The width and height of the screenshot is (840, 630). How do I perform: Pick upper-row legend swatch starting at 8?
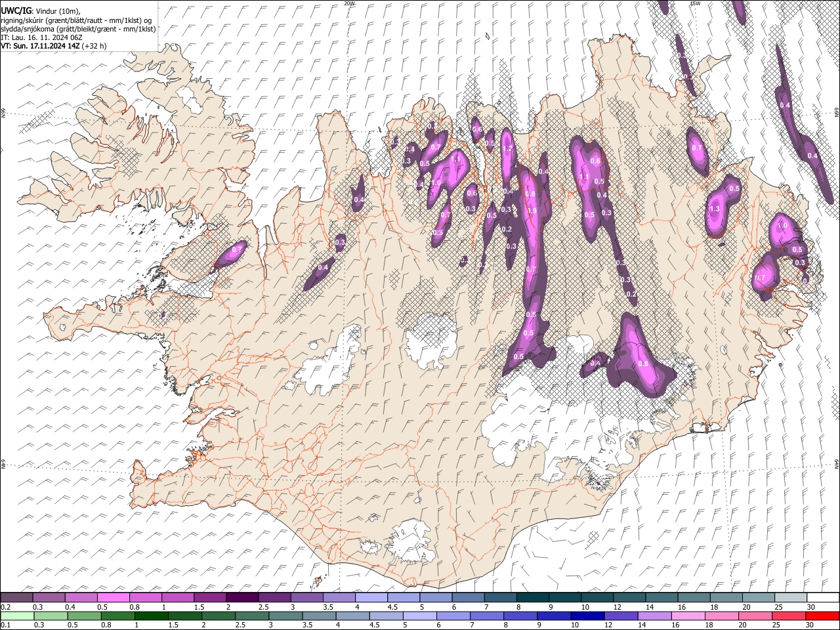coord(532,598)
